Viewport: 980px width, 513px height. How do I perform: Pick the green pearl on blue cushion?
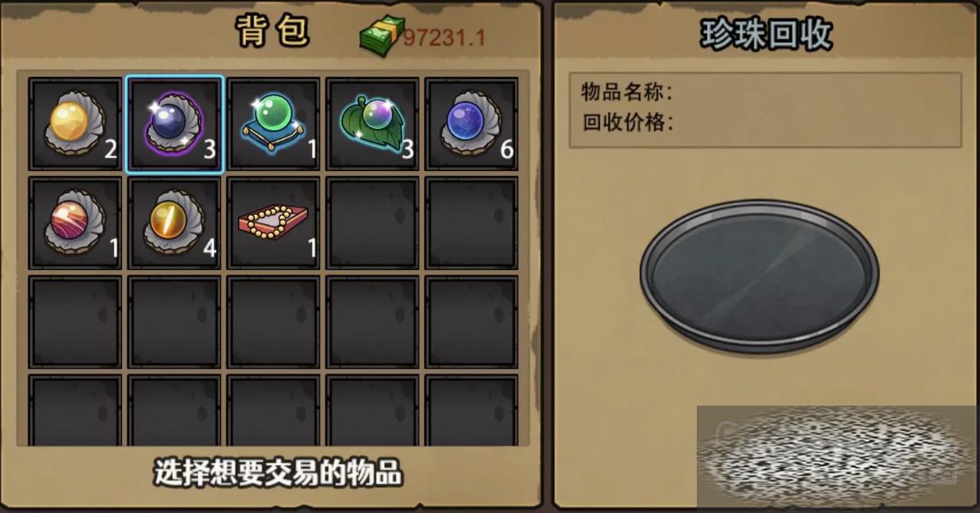[x=274, y=123]
